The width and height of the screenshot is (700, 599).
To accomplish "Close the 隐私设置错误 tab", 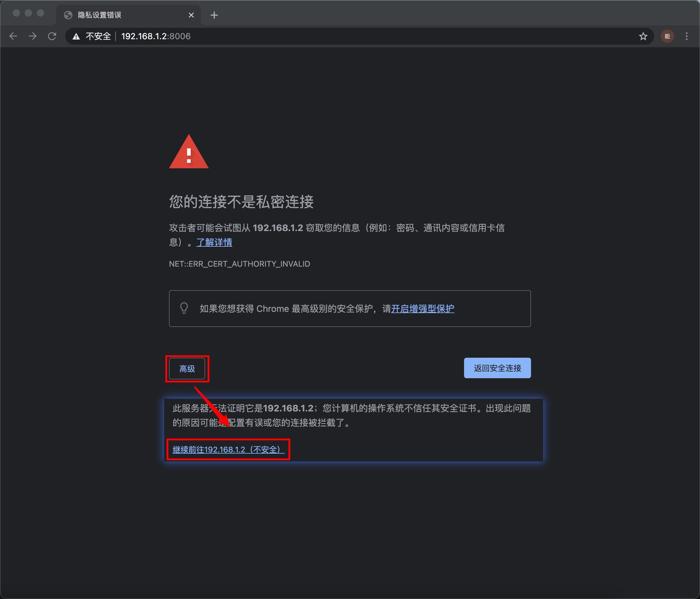I will (x=191, y=15).
